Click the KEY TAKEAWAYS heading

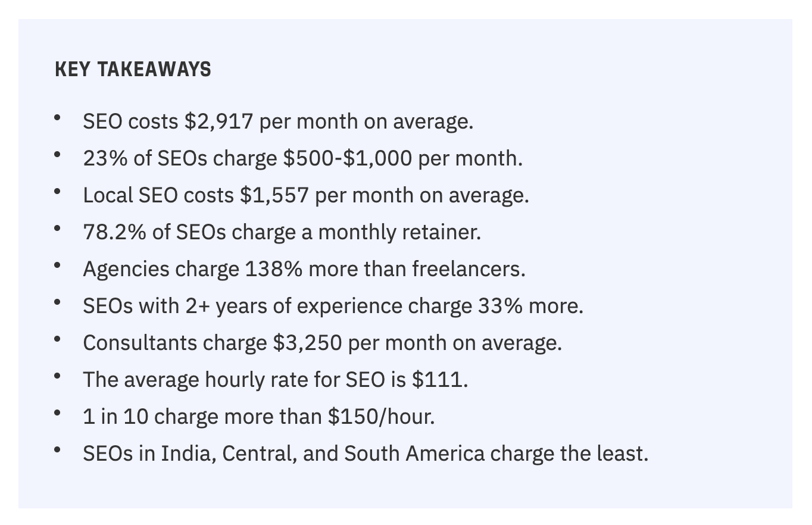pos(133,70)
